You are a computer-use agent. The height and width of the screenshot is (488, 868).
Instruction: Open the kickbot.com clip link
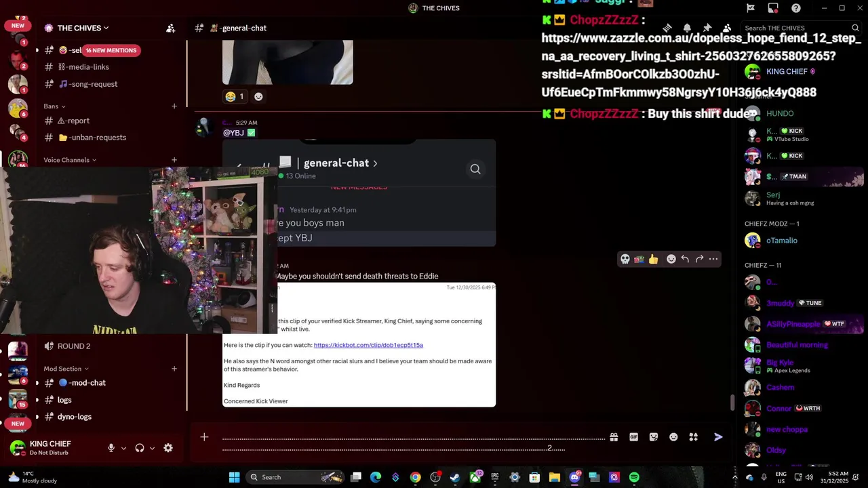coord(368,345)
